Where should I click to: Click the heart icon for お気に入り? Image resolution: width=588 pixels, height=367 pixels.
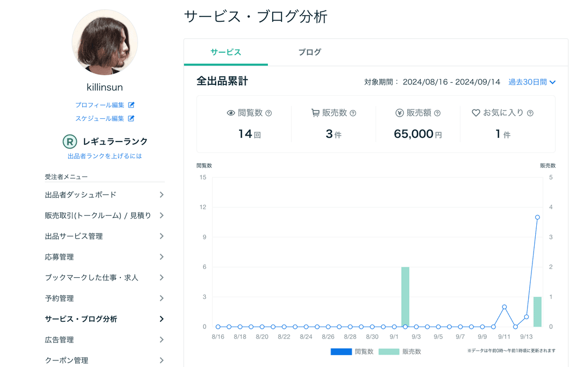coord(476,113)
